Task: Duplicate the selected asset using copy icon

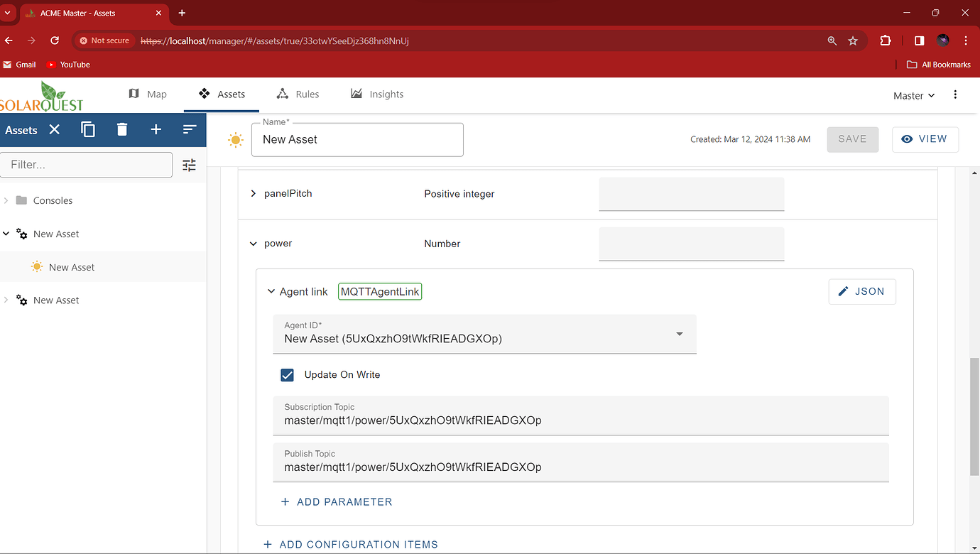Action: pyautogui.click(x=87, y=129)
